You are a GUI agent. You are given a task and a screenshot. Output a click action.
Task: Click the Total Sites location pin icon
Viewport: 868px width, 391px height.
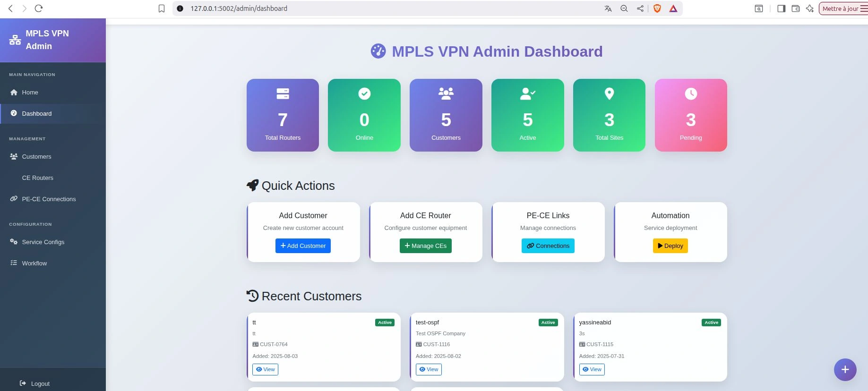pyautogui.click(x=610, y=93)
